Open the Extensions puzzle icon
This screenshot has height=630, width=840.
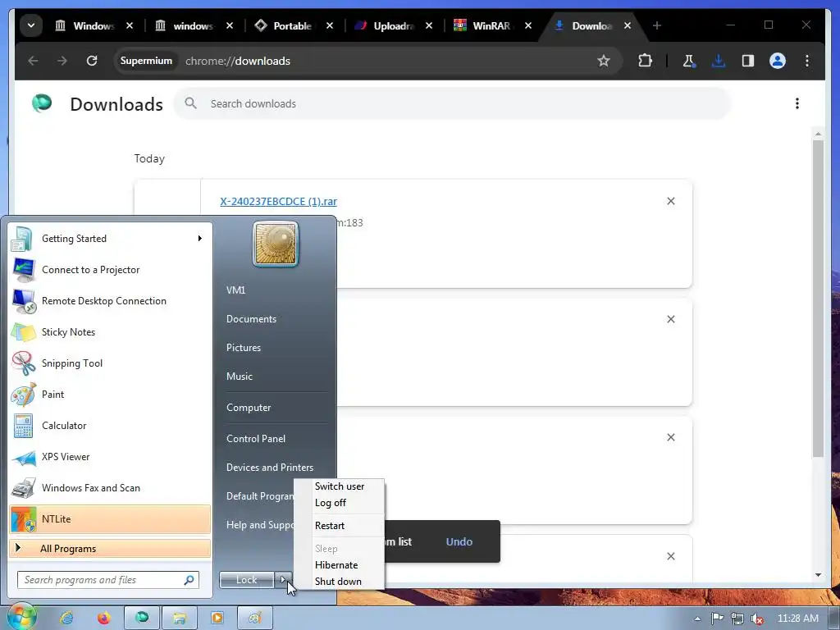tap(645, 61)
